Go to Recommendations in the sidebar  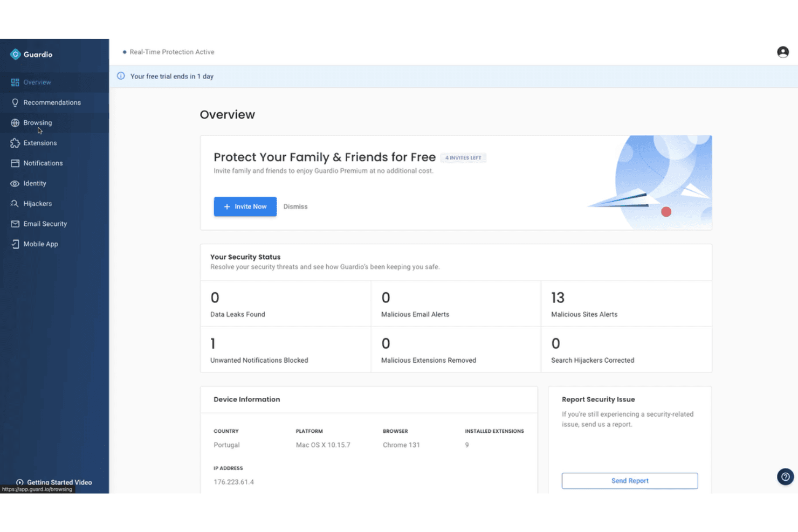click(x=54, y=102)
